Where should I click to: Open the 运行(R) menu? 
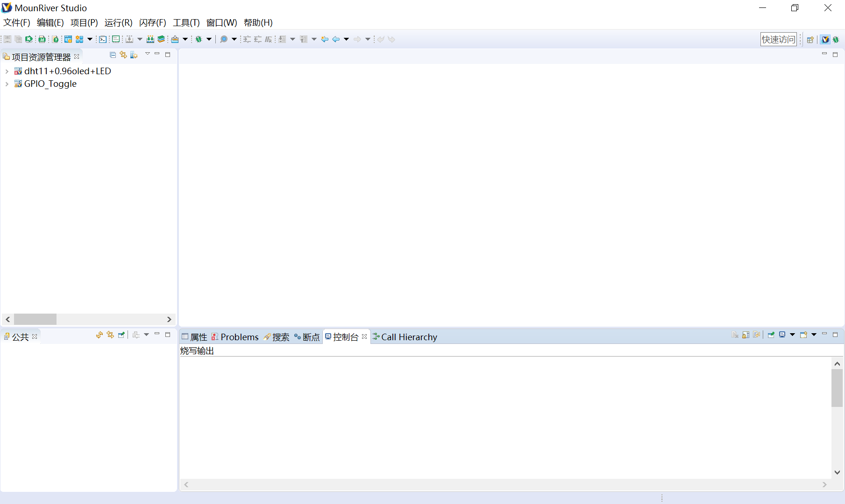118,22
